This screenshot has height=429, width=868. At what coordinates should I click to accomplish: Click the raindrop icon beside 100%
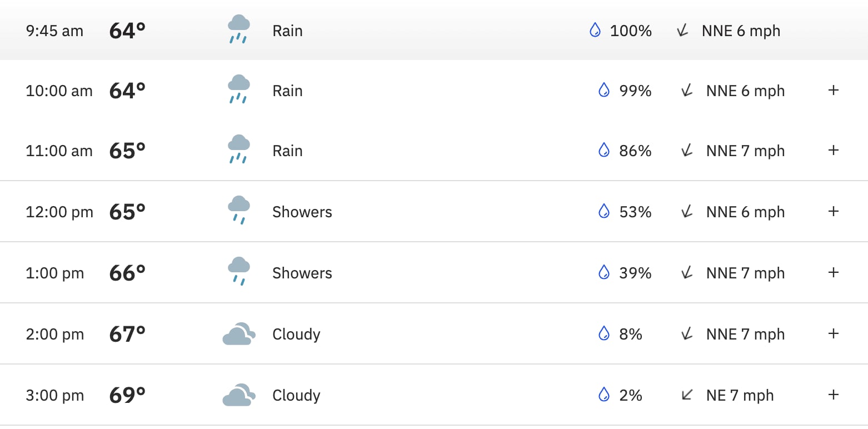[595, 30]
